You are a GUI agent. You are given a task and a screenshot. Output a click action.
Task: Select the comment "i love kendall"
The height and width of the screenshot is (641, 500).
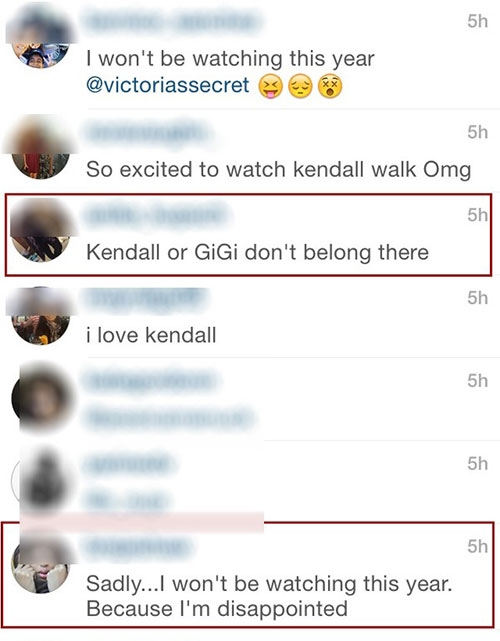[151, 335]
